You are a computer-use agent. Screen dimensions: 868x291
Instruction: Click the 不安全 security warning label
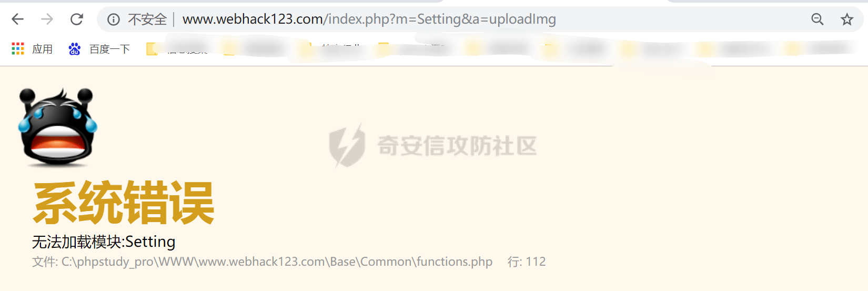(147, 19)
